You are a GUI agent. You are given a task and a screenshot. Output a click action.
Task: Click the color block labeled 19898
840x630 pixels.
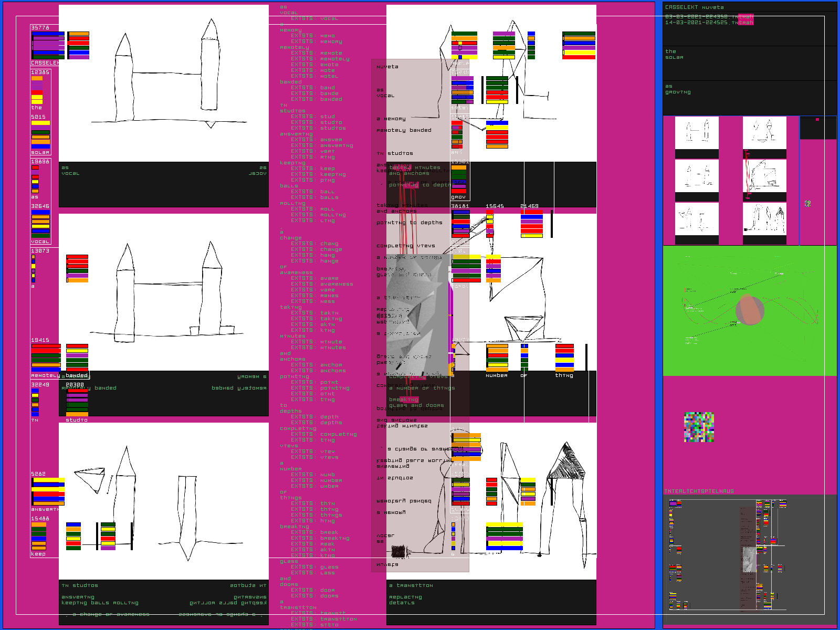point(35,180)
